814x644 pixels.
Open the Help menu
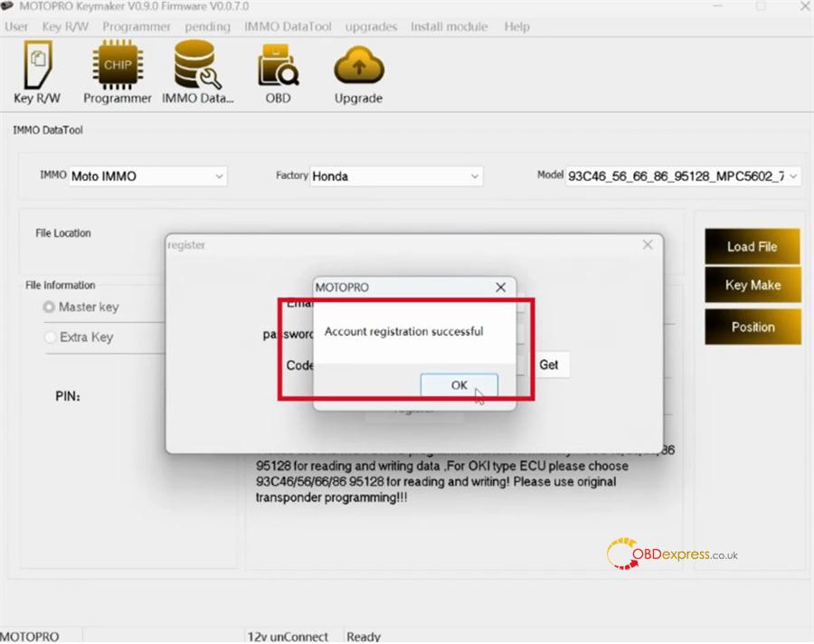(517, 26)
